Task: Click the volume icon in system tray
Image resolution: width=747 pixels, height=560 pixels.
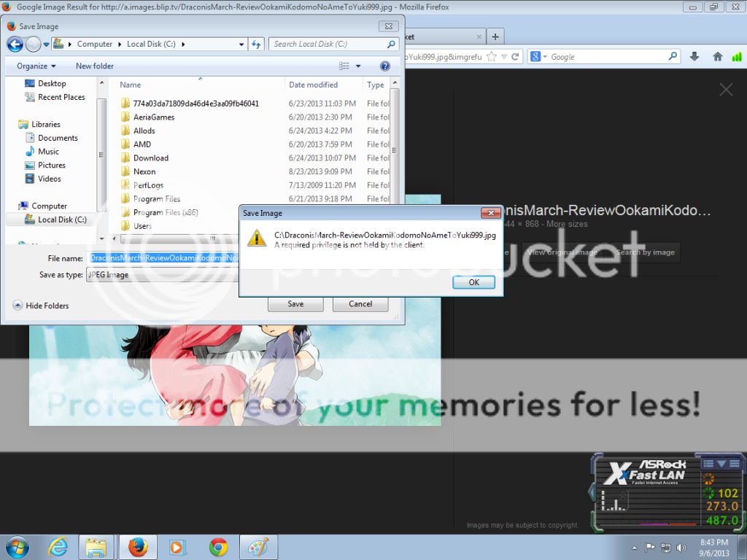Action: pos(681,548)
